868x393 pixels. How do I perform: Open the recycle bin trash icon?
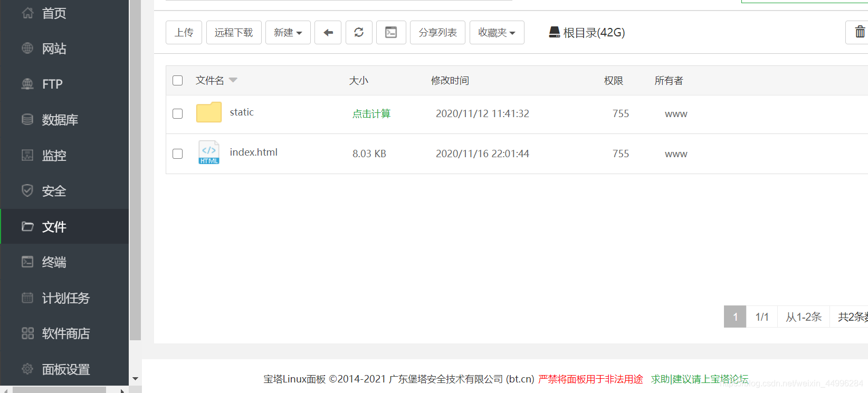click(x=860, y=33)
